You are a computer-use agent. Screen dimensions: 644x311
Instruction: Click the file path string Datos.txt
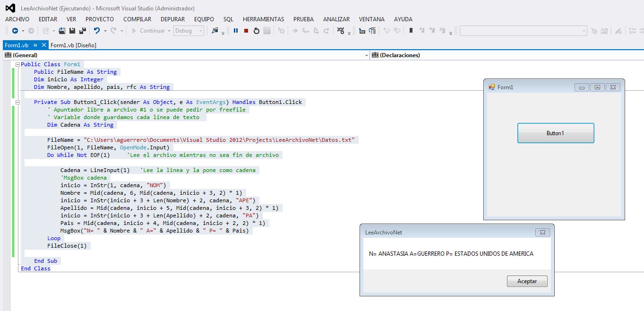click(x=219, y=140)
